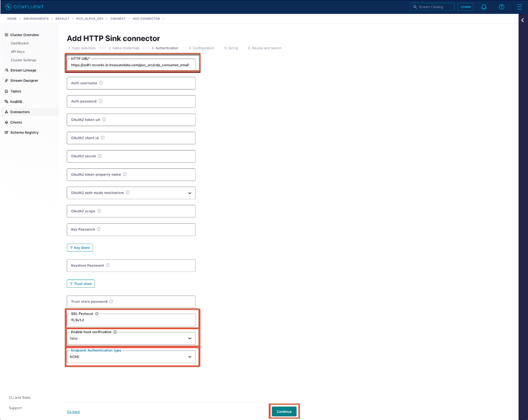
Task: Click the Continue button
Action: pyautogui.click(x=284, y=412)
